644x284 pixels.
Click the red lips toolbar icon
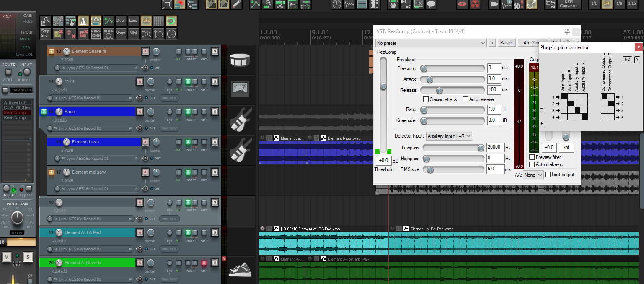462,5
